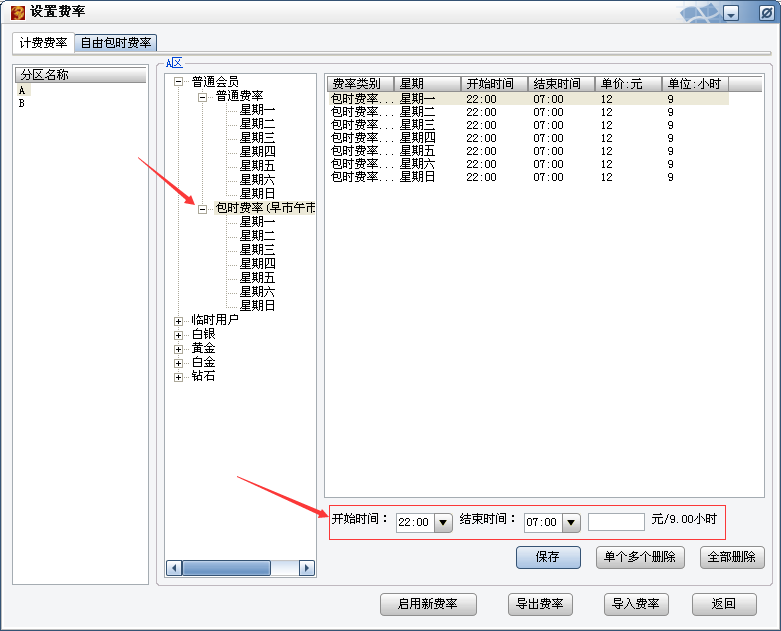Open the 结束时间 dropdown

point(571,522)
